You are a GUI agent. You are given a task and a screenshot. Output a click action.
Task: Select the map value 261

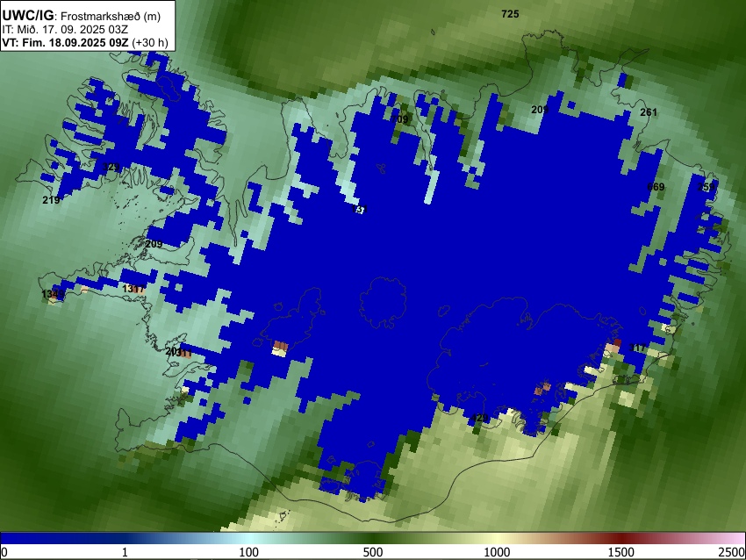point(649,112)
